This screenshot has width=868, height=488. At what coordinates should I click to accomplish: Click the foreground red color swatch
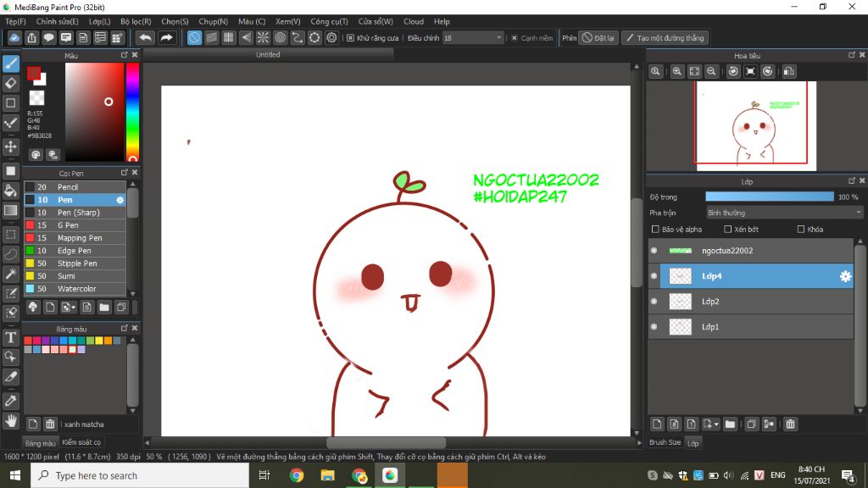tap(34, 73)
